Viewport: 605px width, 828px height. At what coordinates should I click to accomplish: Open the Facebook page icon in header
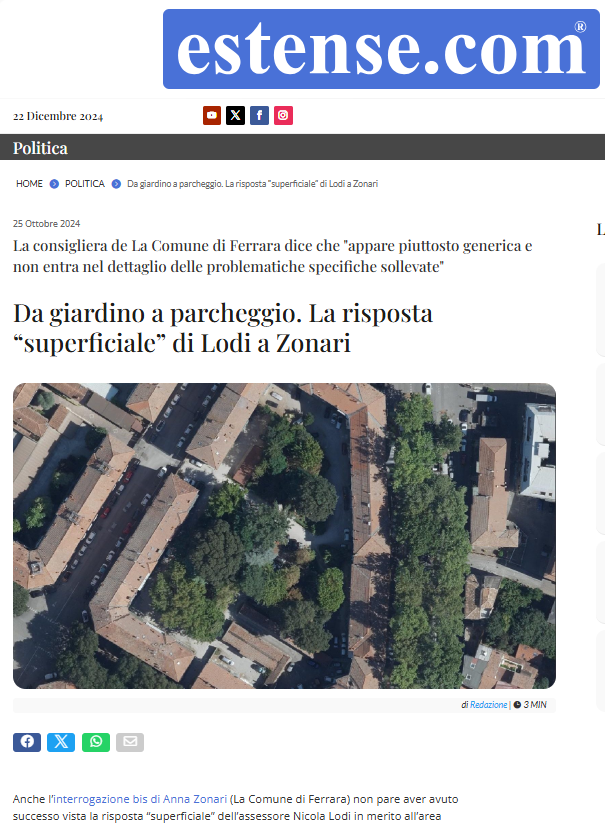click(259, 115)
